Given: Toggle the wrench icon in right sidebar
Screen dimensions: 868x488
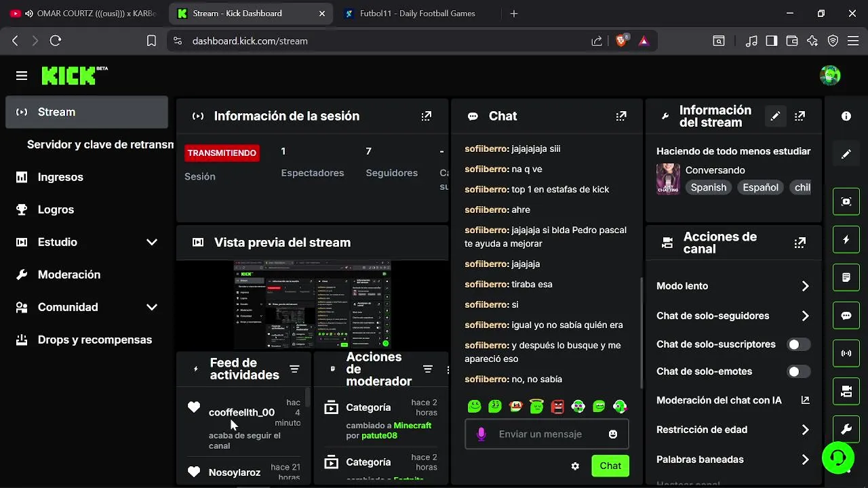Looking at the screenshot, I should pyautogui.click(x=846, y=429).
